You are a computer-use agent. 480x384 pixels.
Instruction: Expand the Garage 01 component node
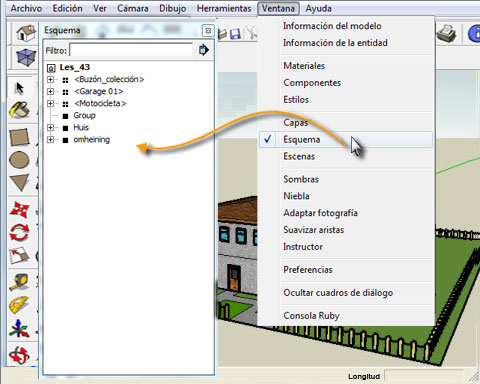tap(50, 91)
